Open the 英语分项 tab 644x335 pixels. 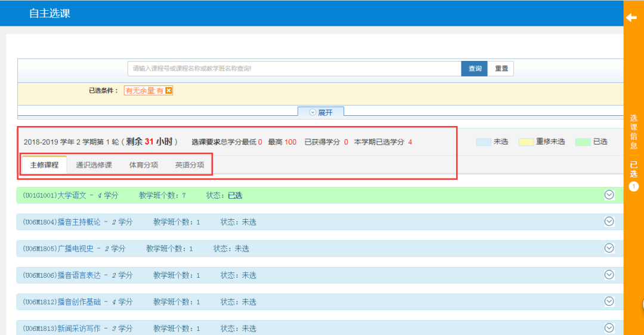[190, 165]
